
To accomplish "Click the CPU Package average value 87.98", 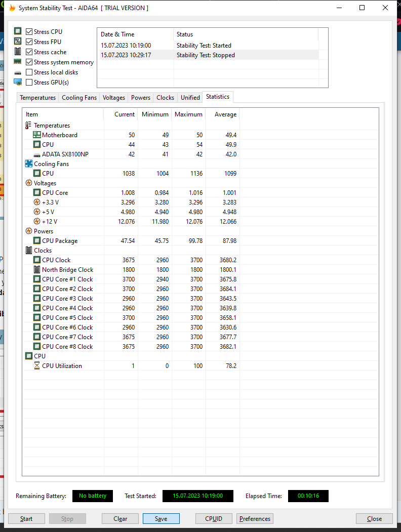I will click(x=229, y=241).
